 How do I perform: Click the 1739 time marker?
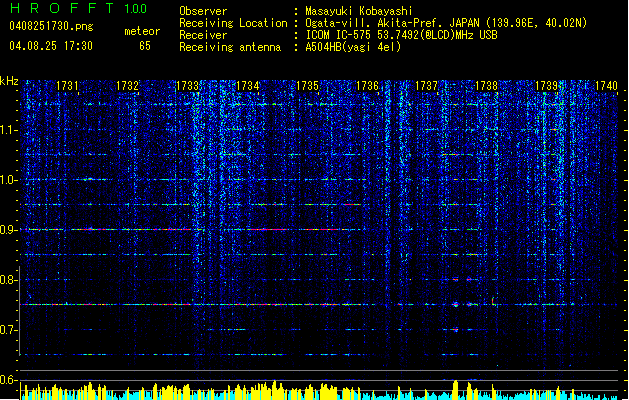pos(546,86)
